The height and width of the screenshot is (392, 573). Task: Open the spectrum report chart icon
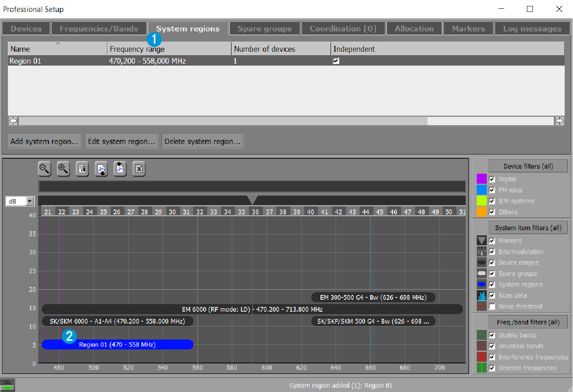coord(82,169)
